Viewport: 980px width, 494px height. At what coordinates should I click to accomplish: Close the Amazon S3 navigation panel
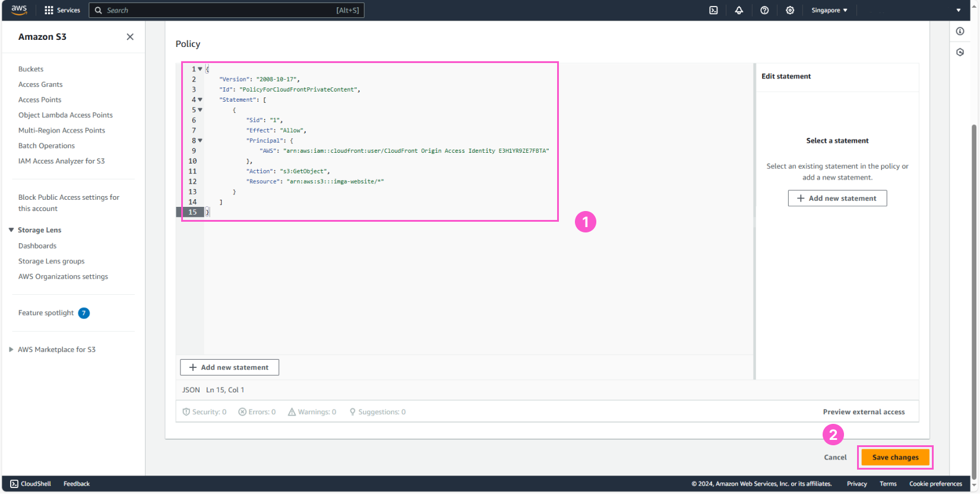130,37
